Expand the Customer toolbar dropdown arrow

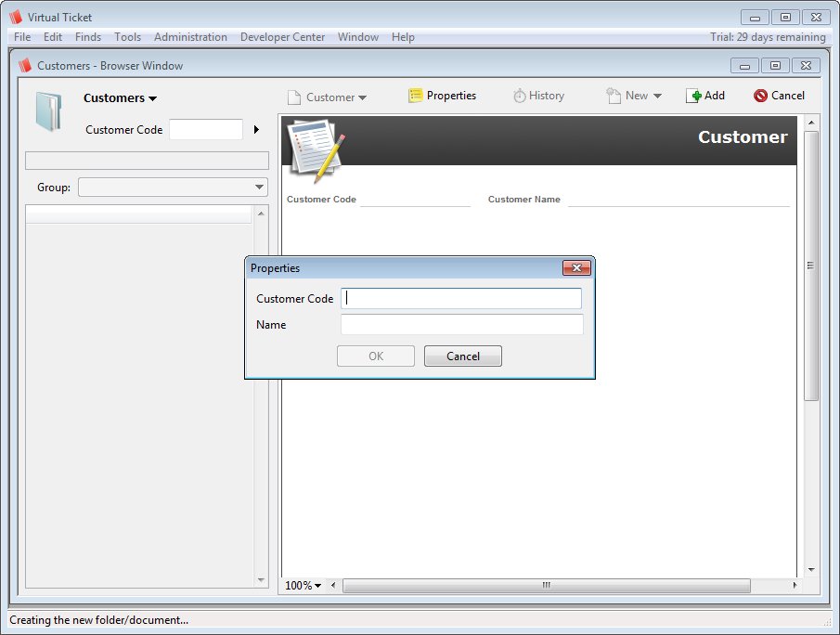click(x=363, y=97)
